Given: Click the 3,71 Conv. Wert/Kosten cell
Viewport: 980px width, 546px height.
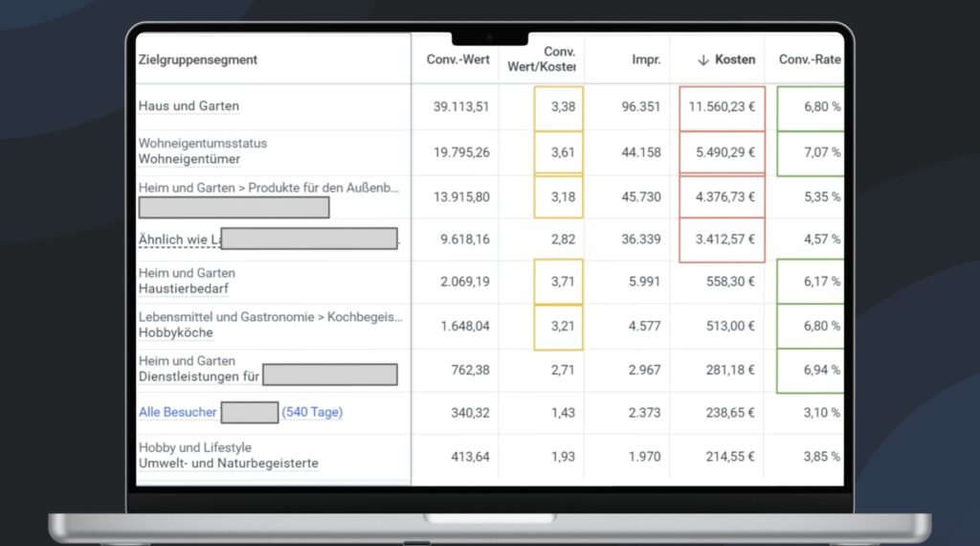Looking at the screenshot, I should coord(559,282).
